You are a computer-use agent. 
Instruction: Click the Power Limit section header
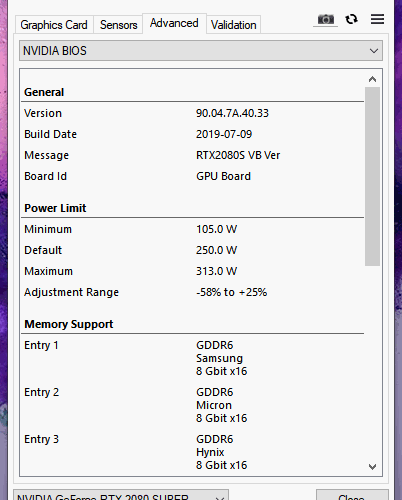pyautogui.click(x=55, y=208)
